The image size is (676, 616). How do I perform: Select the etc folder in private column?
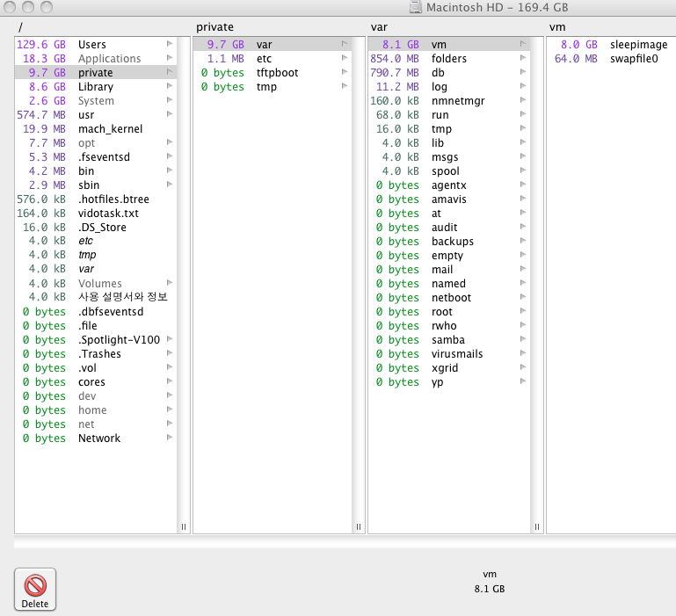(x=273, y=58)
